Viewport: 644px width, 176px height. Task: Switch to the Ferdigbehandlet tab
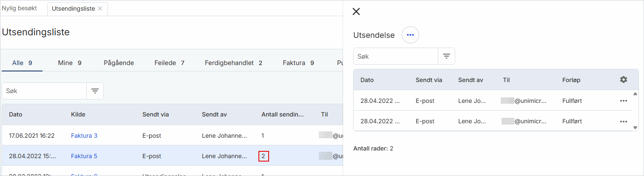tap(233, 63)
